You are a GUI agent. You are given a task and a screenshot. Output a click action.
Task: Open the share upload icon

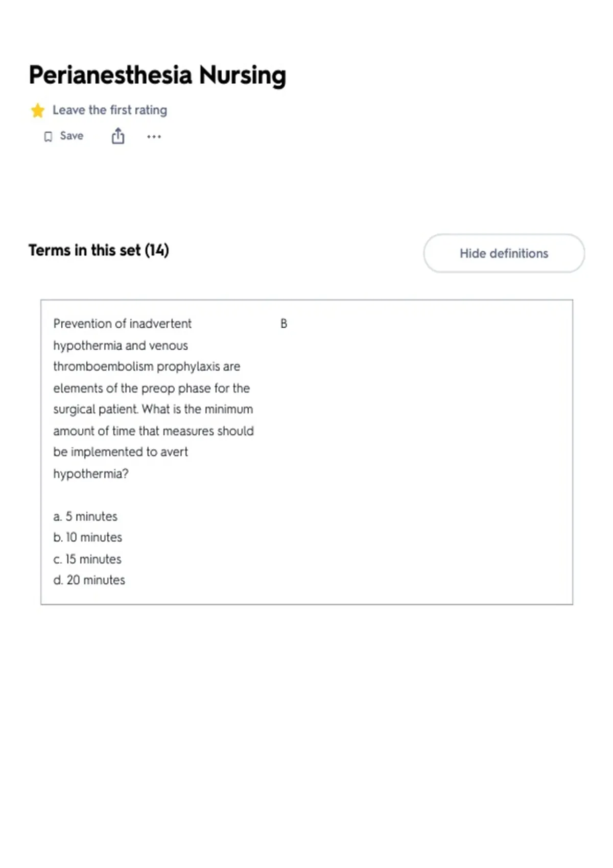click(118, 136)
